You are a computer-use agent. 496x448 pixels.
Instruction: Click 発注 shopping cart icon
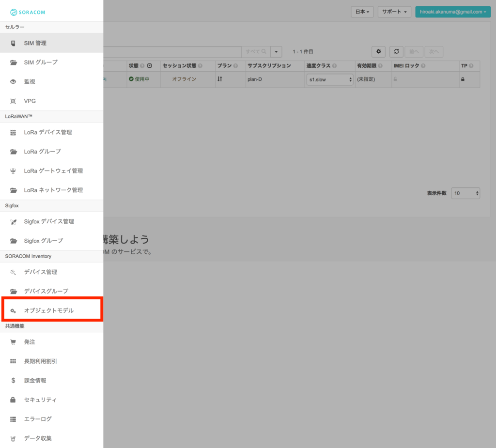coord(13,342)
